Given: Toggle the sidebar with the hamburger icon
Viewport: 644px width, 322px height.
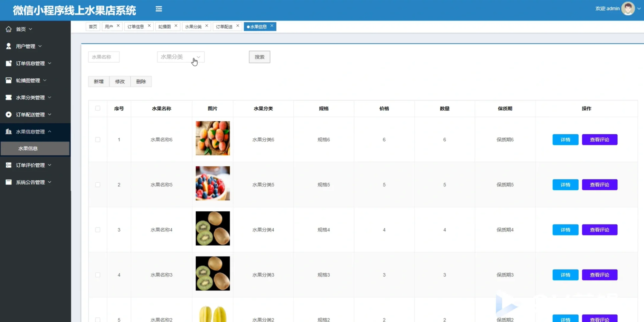Looking at the screenshot, I should pos(159,9).
